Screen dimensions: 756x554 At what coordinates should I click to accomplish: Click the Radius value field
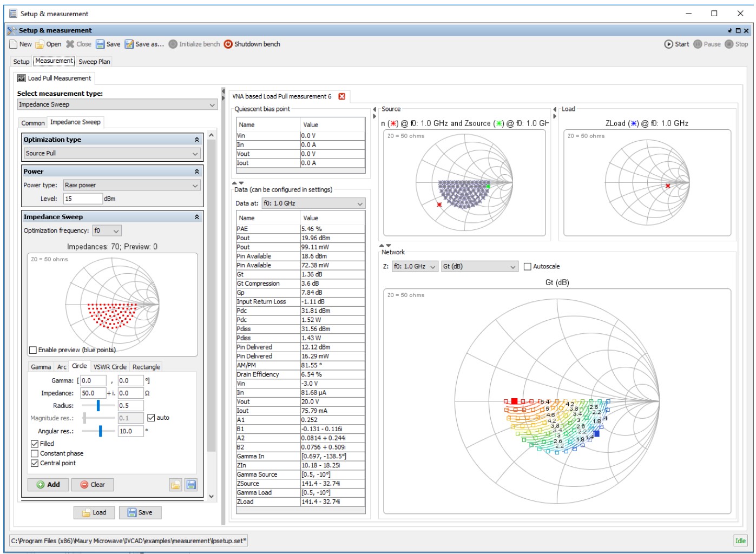[x=131, y=406]
